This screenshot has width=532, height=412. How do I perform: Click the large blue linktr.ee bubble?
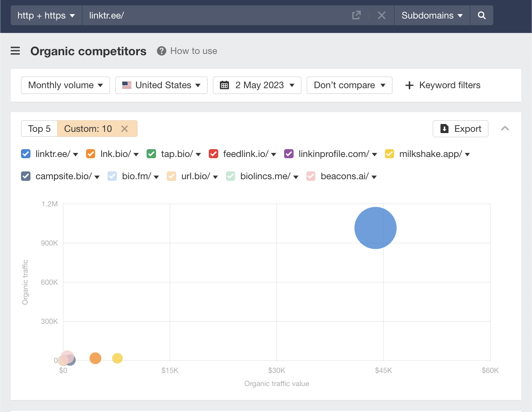pos(375,227)
